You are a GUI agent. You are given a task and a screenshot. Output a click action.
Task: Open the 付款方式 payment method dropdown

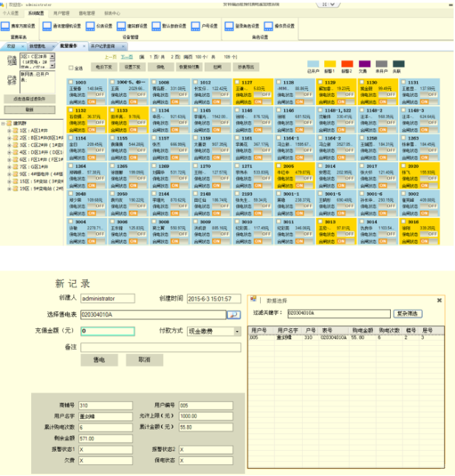click(237, 332)
